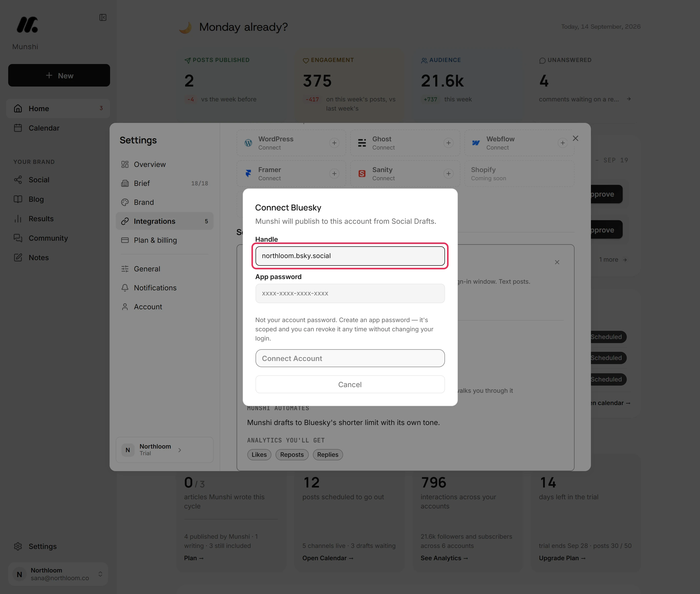Open Notes in the sidebar
Screen dimensions: 700x594
[x=58, y=258]
